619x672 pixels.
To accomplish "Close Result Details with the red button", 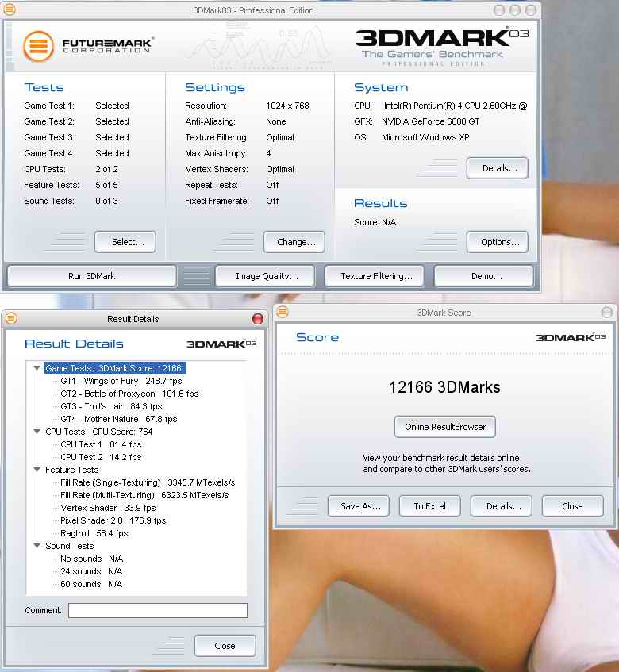I will [x=258, y=319].
